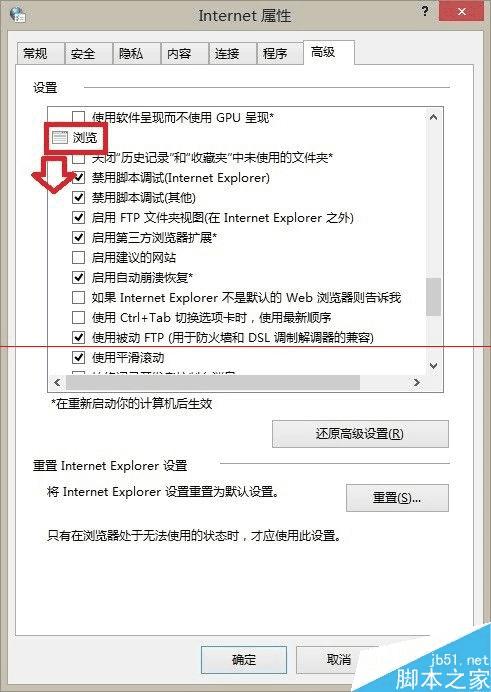Click the settings list scroll up arrow
The image size is (491, 692).
click(x=433, y=117)
